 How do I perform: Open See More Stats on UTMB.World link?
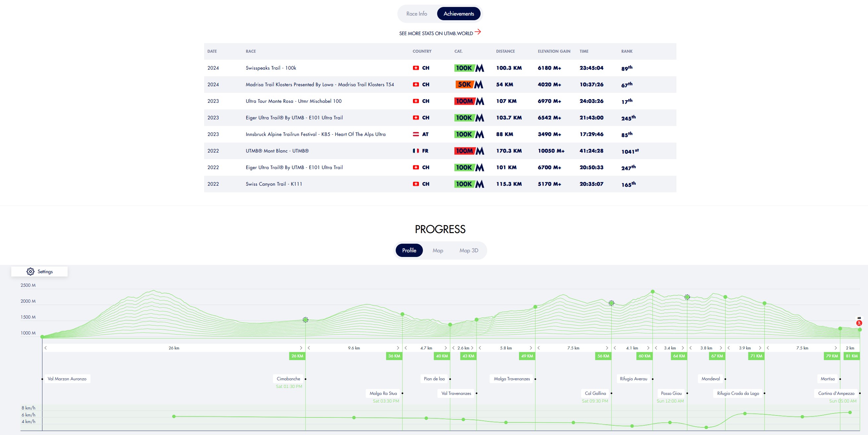point(440,33)
